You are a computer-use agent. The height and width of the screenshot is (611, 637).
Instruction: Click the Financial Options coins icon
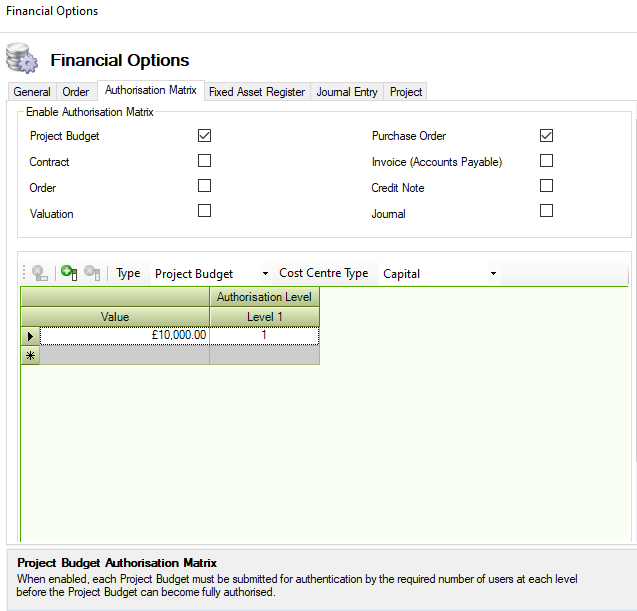tap(22, 59)
